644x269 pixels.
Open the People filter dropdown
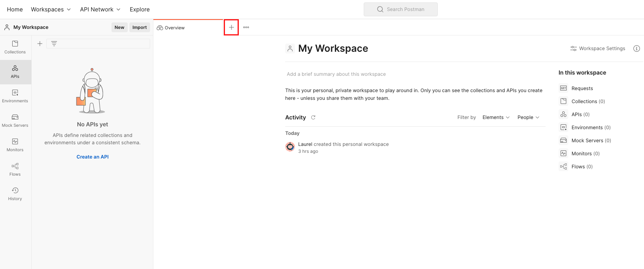pyautogui.click(x=528, y=117)
